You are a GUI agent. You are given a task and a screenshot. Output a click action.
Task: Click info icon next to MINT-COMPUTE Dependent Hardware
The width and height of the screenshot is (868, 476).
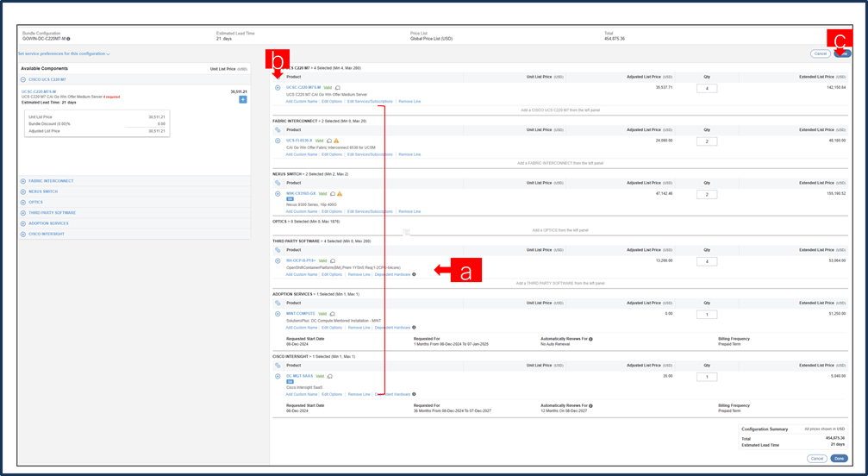click(x=414, y=328)
